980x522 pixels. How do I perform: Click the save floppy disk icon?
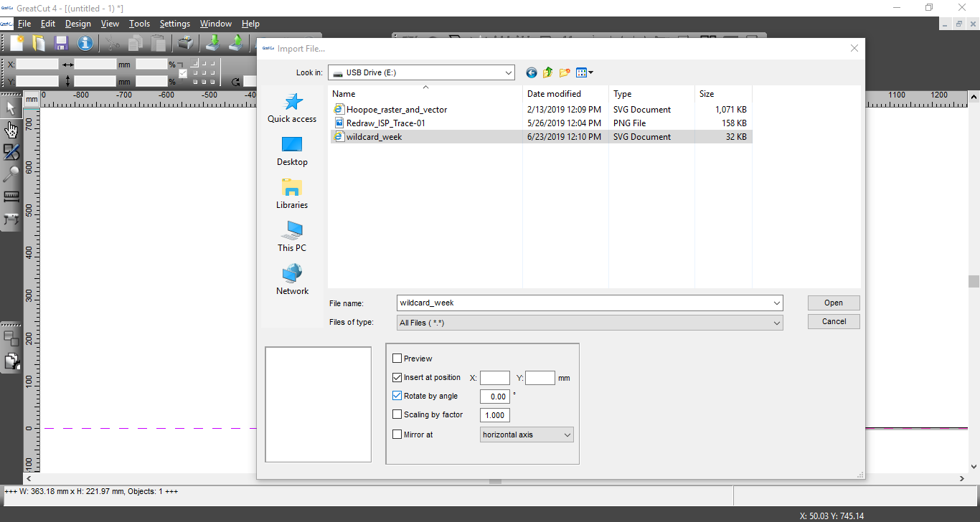point(61,43)
